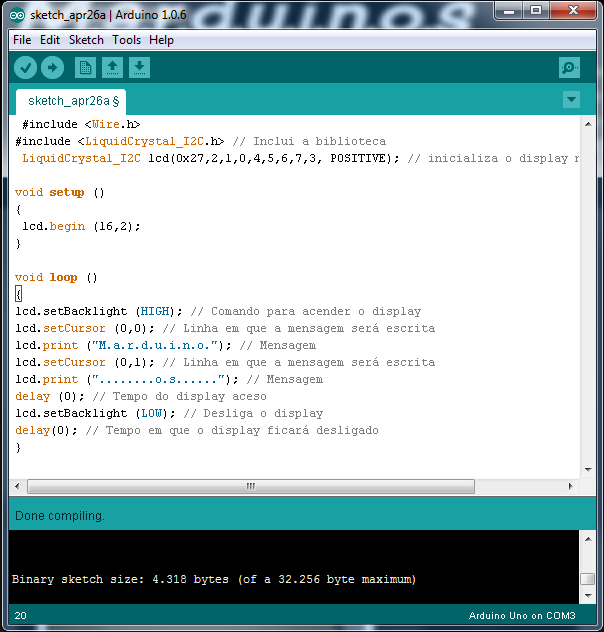This screenshot has height=632, width=604.
Task: Click the horizontal scroll left arrow
Action: pos(17,486)
